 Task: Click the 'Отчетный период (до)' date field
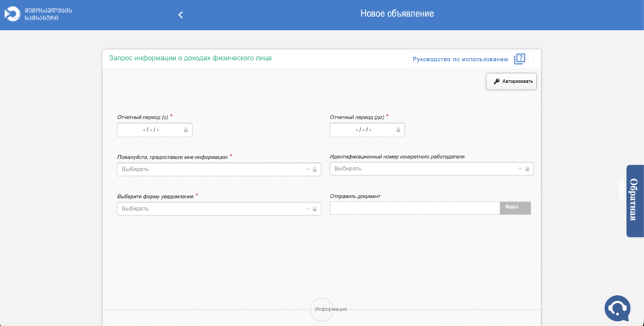pos(363,130)
